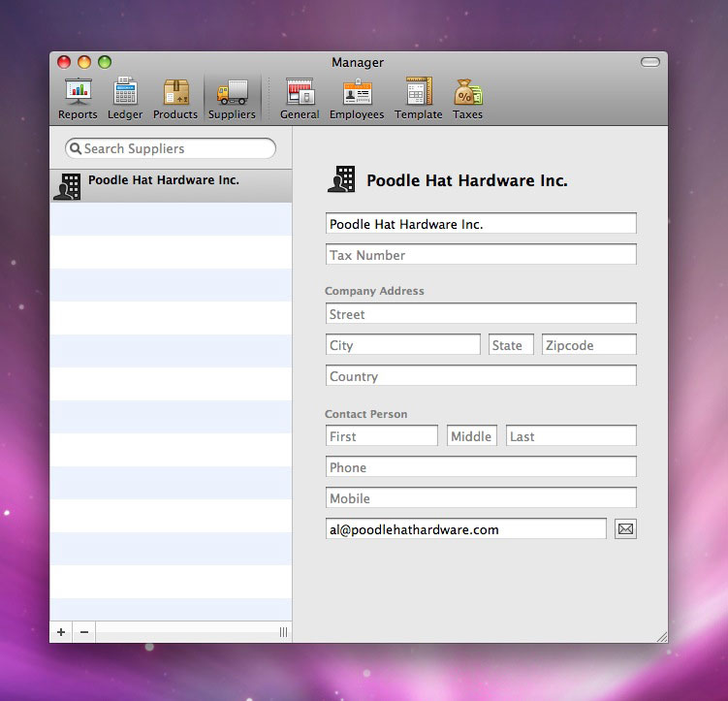728x701 pixels.
Task: Open the Taxes money bag icon
Action: (468, 92)
